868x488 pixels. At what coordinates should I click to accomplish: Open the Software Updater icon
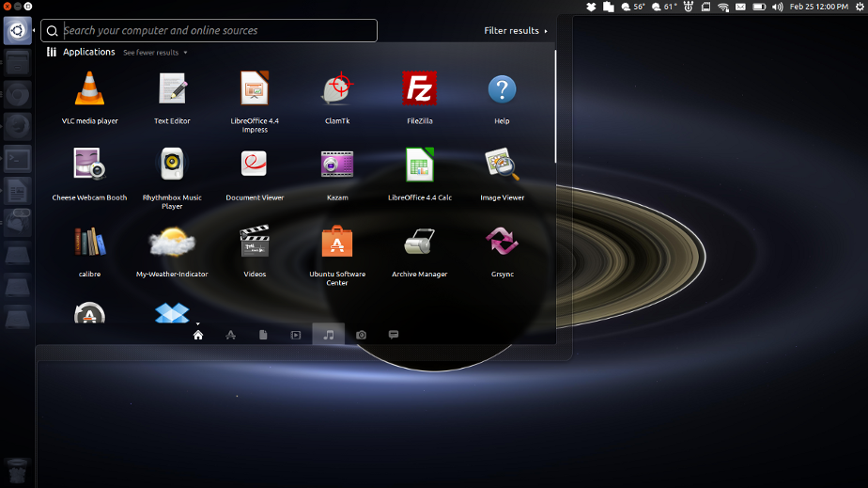[89, 313]
